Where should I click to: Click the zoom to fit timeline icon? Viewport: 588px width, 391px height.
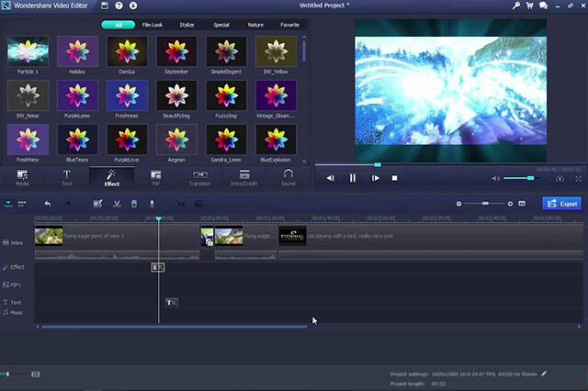[x=522, y=204]
